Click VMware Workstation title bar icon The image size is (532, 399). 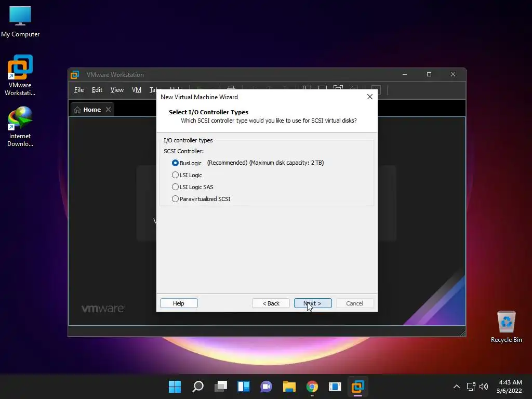tap(75, 75)
